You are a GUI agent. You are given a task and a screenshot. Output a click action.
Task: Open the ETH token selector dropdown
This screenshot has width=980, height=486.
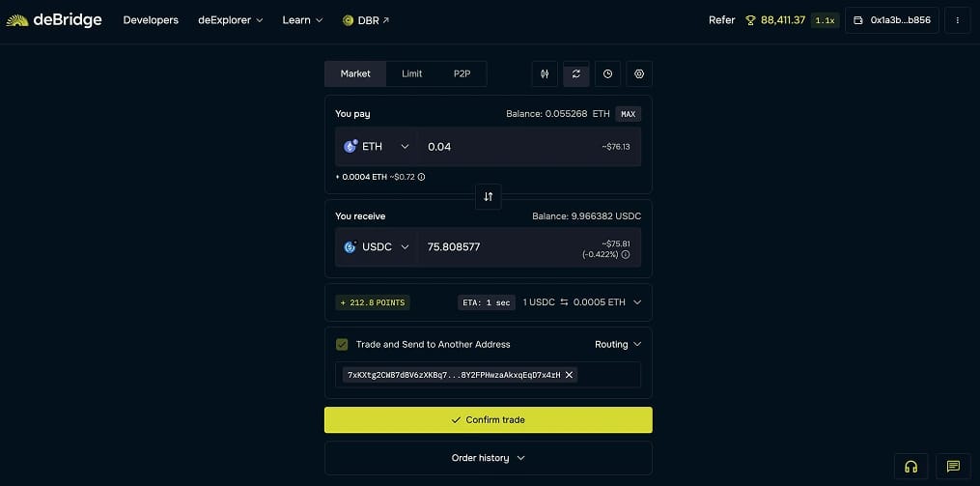[x=377, y=146]
